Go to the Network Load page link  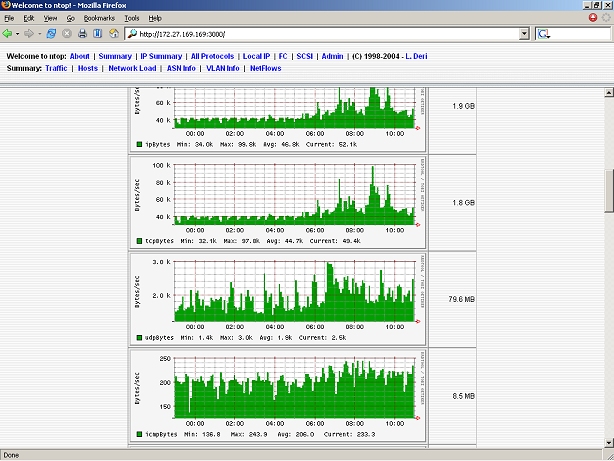[132, 68]
